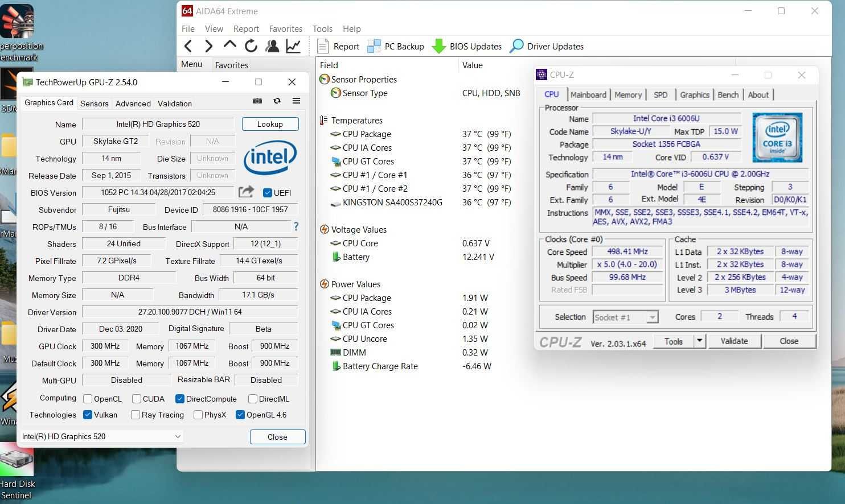Click GPU-Z screenshot camera icon
This screenshot has height=504, width=845.
(x=257, y=101)
